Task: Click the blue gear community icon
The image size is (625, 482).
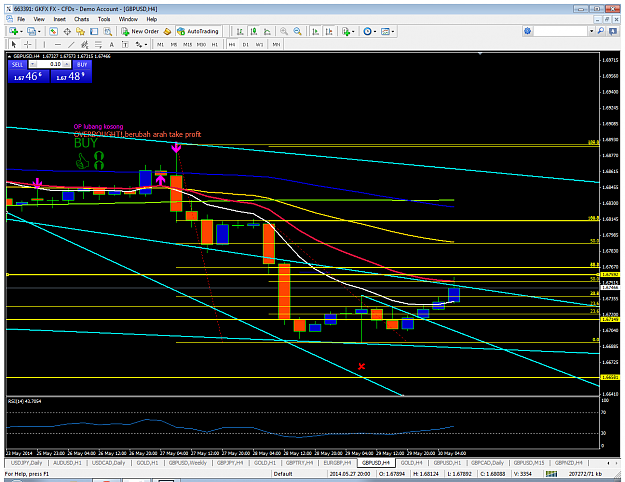Action: click(528, 31)
